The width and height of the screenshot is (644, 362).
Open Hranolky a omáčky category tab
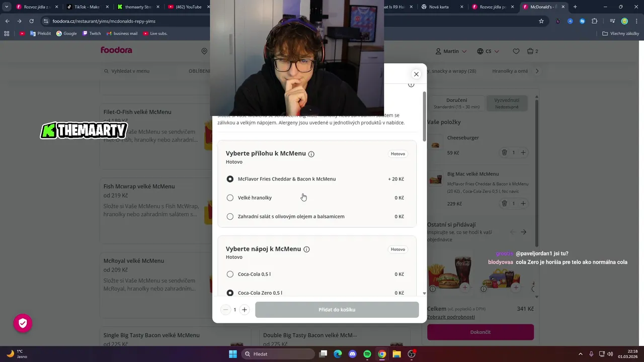tap(510, 71)
